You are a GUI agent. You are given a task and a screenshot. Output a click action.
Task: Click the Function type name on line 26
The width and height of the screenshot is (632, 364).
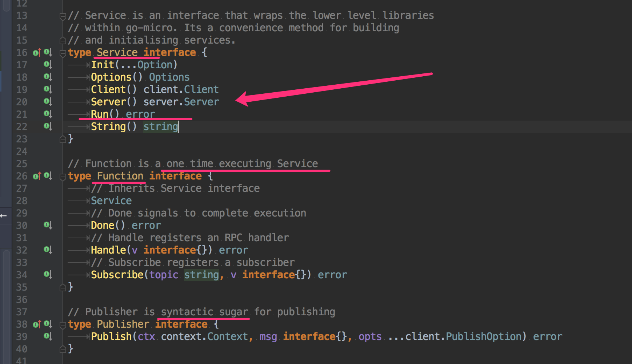point(120,176)
